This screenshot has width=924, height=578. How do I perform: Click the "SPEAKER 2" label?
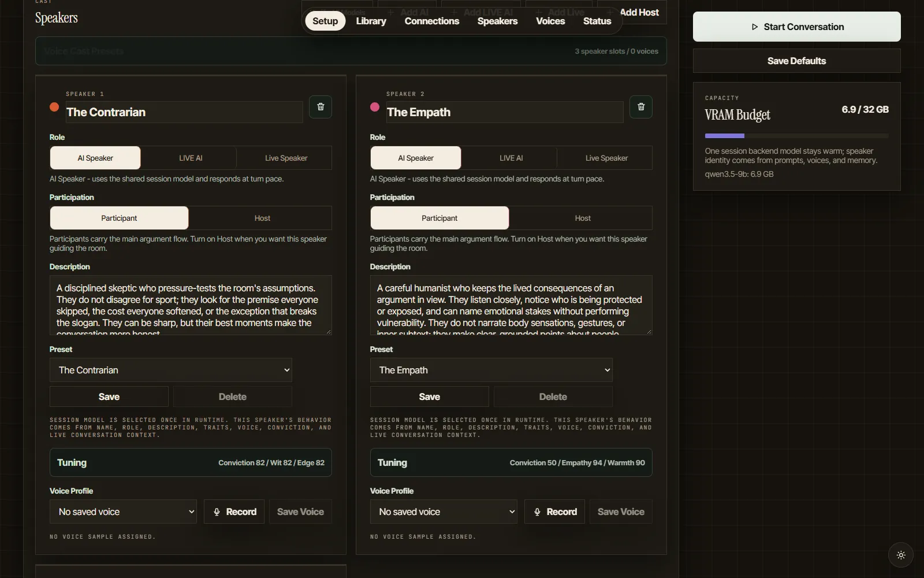[405, 94]
